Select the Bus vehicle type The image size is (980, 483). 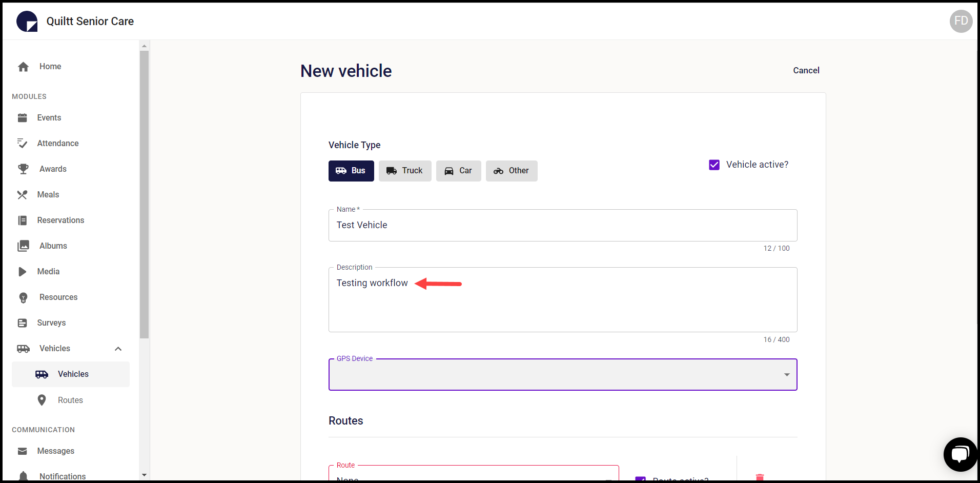(x=351, y=171)
